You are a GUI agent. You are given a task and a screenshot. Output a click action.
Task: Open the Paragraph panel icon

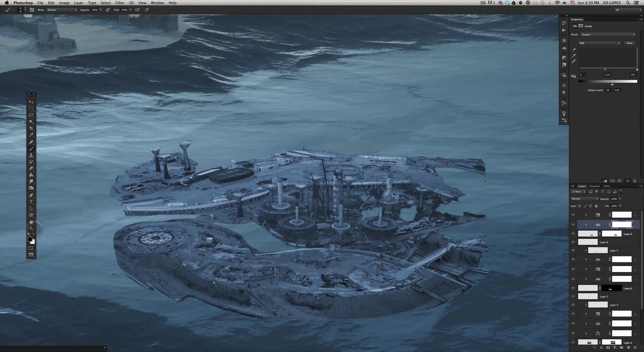pyautogui.click(x=564, y=92)
